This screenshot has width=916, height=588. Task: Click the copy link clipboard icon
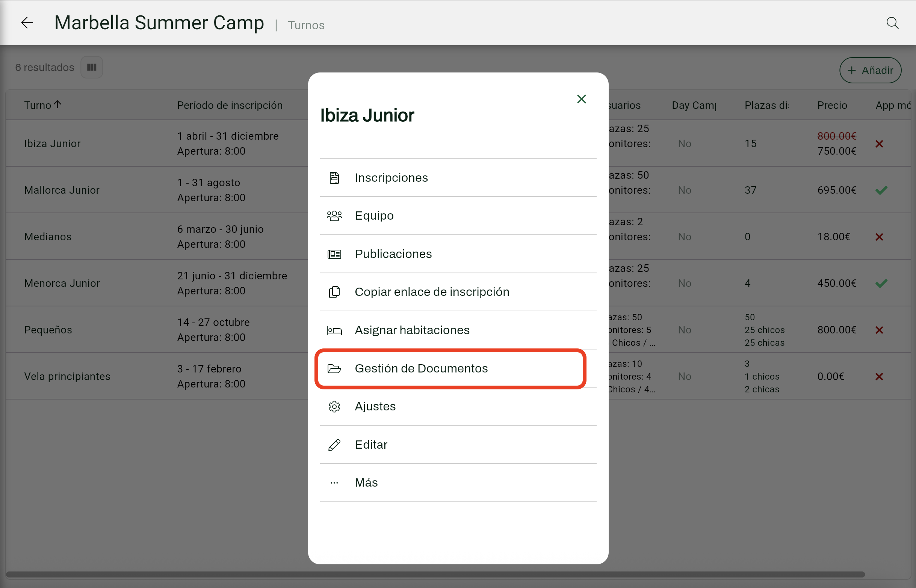coord(334,292)
